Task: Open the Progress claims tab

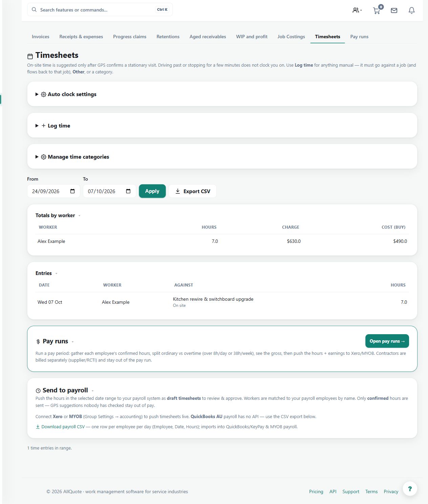Action: coord(130,37)
